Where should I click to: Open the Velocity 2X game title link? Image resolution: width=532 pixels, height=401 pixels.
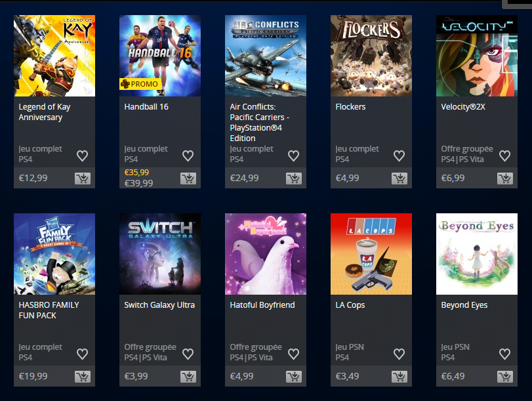[462, 107]
